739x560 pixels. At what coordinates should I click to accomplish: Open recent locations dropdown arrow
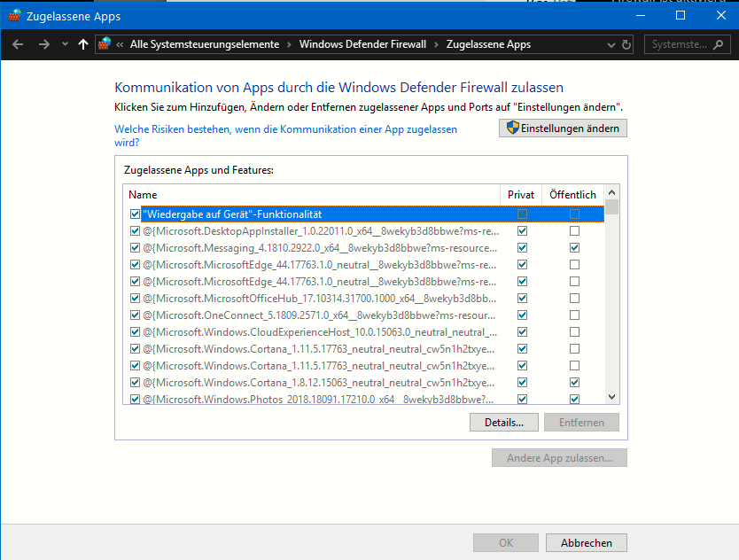click(65, 44)
